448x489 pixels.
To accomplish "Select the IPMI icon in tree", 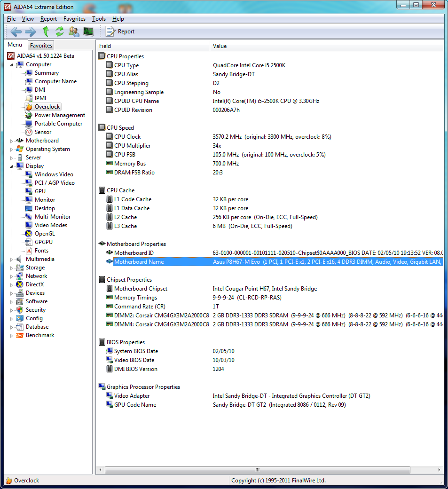I will point(29,98).
